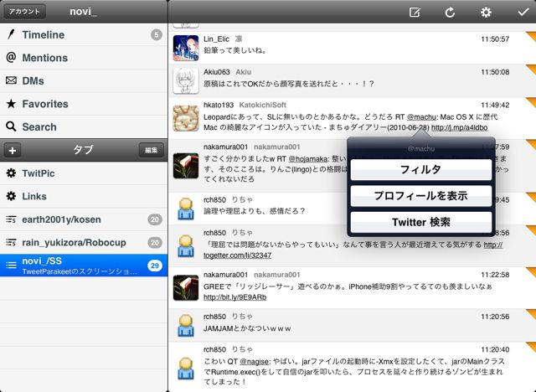This screenshot has width=536, height=392.
Task: Open the DMs section
Action: 84,80
